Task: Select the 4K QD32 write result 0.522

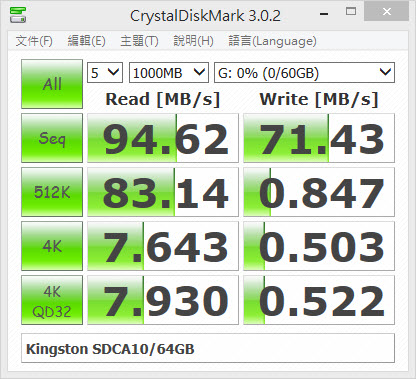Action: (x=319, y=300)
